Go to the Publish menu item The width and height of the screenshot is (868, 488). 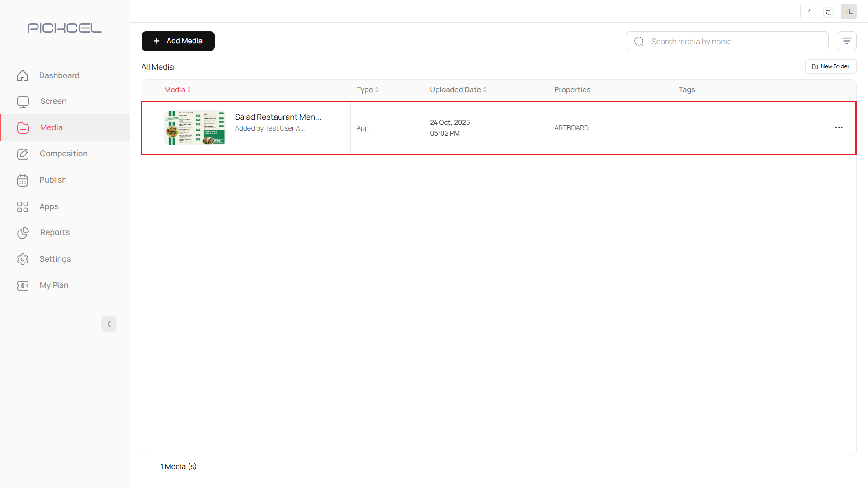coord(53,180)
